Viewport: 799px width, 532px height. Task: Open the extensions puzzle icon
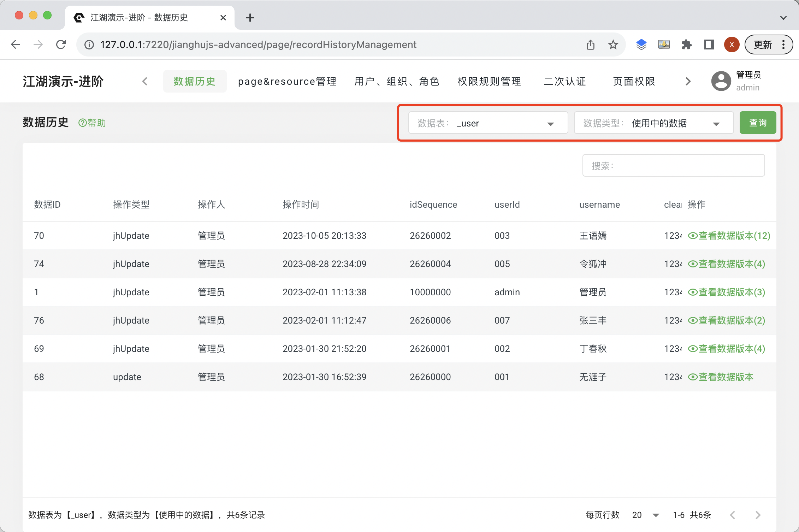pos(686,45)
